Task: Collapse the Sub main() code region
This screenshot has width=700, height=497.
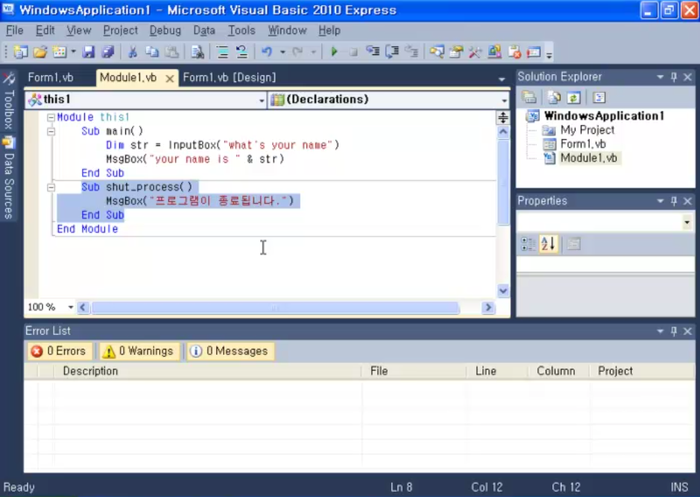Action: (x=51, y=131)
